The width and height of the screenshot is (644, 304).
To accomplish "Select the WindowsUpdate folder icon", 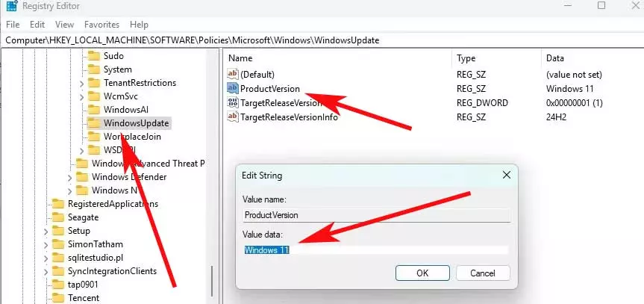I will 94,123.
